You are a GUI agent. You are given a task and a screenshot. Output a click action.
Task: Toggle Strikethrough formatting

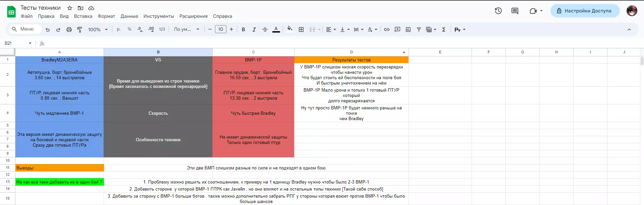pos(265,30)
